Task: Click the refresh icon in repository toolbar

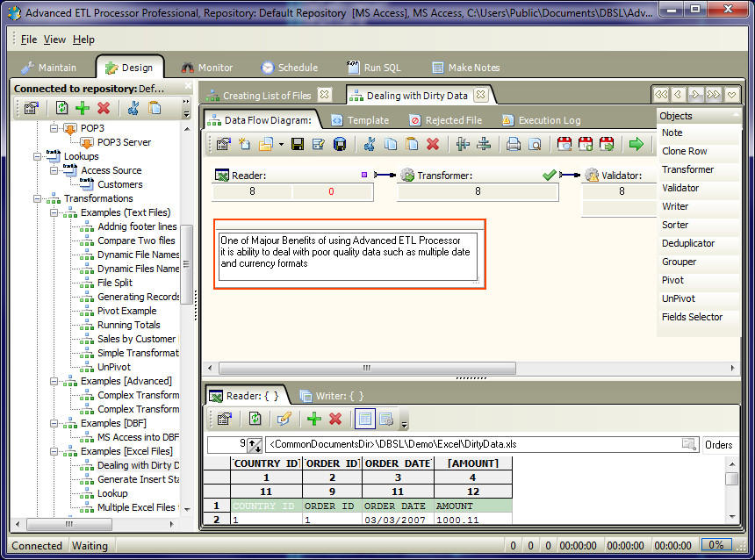Action: pyautogui.click(x=61, y=108)
